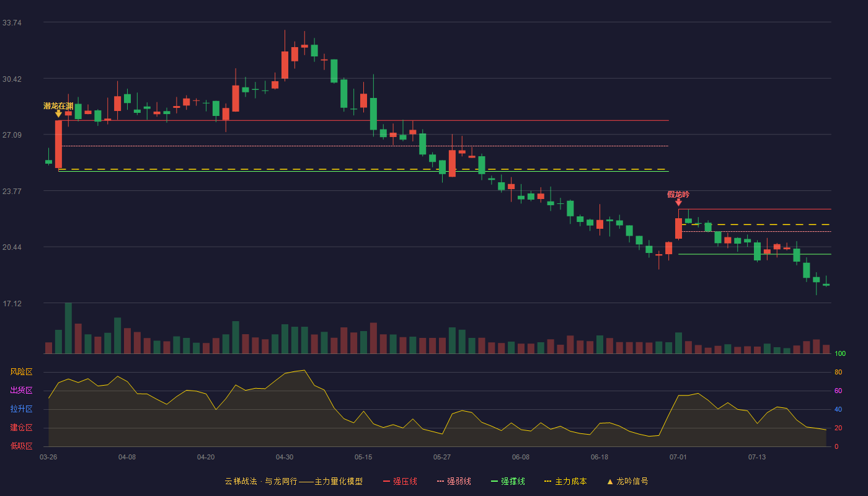Click the 潜龙在渊 signal label
This screenshot has width=868, height=496.
[58, 106]
